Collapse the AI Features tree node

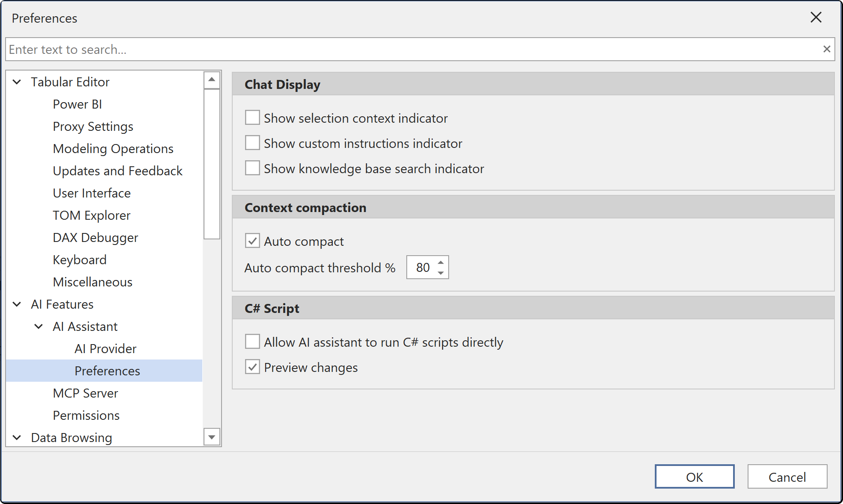click(x=17, y=304)
